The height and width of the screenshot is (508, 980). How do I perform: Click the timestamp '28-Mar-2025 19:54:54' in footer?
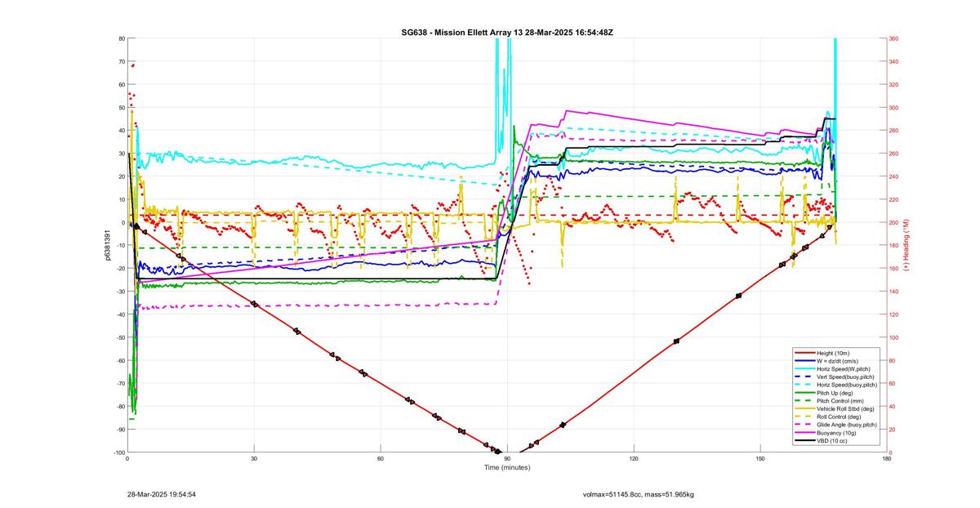161,495
